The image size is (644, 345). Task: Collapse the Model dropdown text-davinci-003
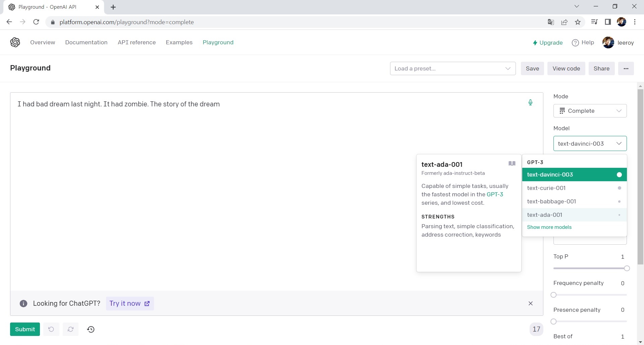(590, 144)
